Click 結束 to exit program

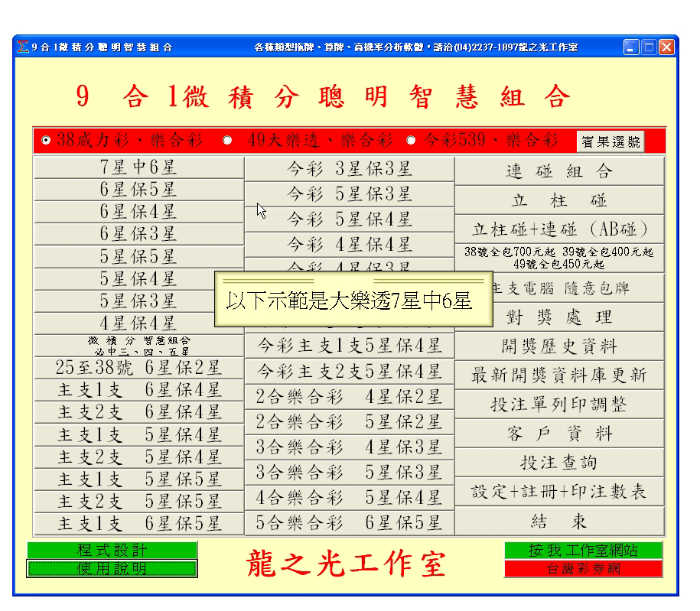(559, 521)
